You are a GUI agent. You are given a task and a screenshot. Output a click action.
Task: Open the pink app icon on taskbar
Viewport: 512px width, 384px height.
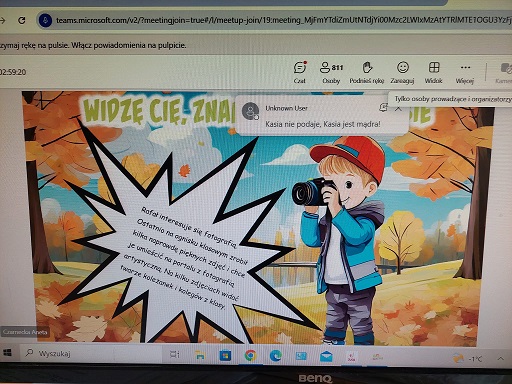[351, 358]
